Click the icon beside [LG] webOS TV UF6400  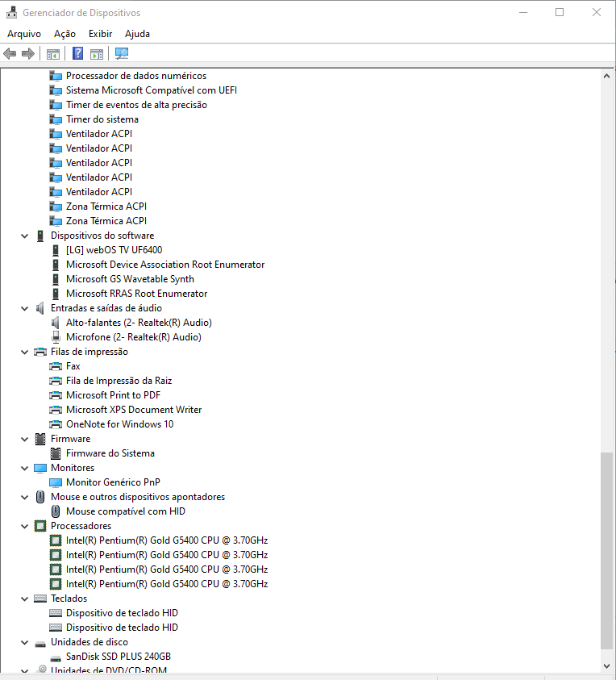coord(56,250)
